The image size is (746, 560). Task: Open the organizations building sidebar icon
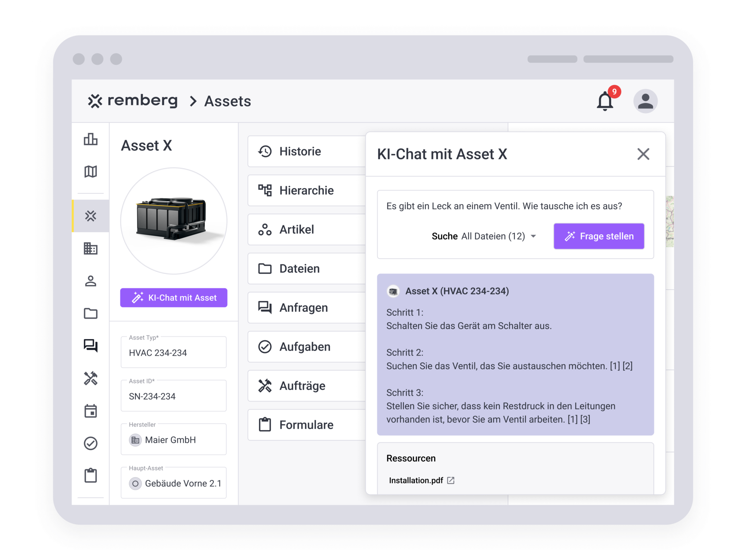pyautogui.click(x=91, y=248)
